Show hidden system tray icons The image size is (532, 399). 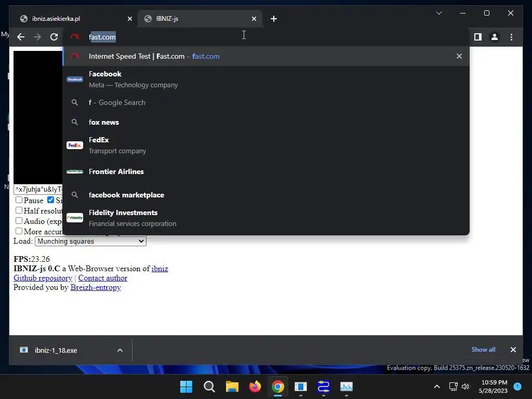click(x=436, y=387)
